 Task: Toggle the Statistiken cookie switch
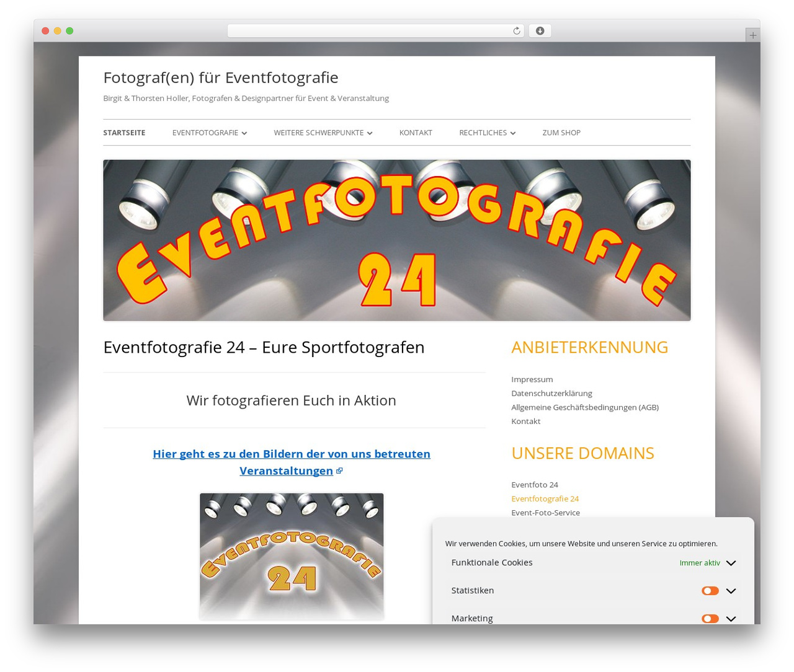710,591
